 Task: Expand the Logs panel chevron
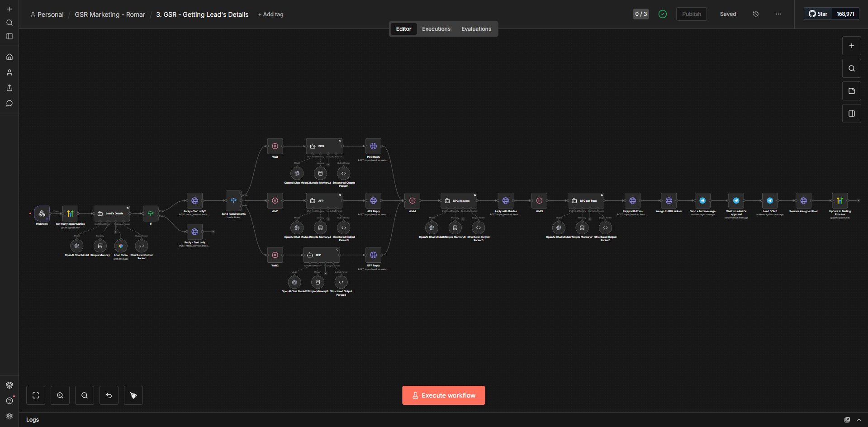pyautogui.click(x=859, y=420)
